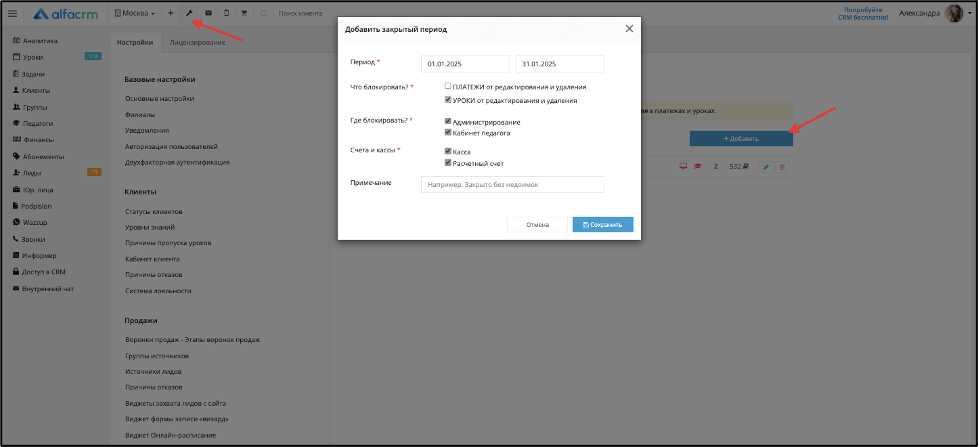Click the red graduation cap icon in period row
979x447 pixels.
[x=697, y=167]
